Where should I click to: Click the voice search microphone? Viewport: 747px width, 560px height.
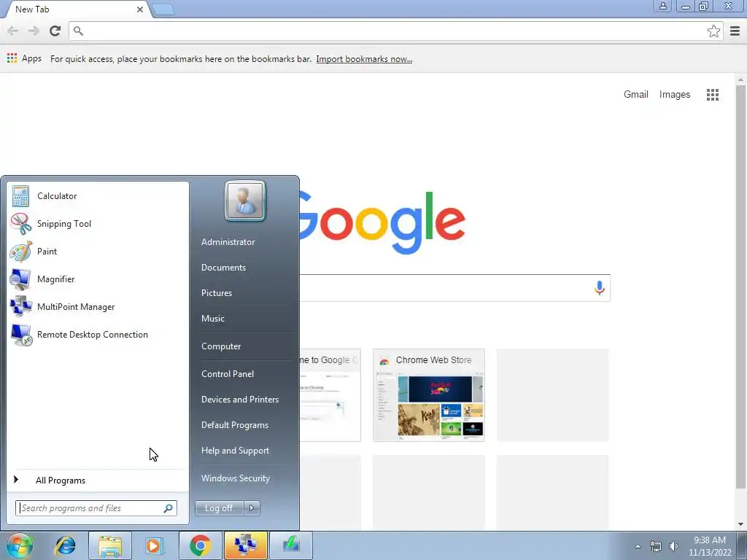point(600,287)
